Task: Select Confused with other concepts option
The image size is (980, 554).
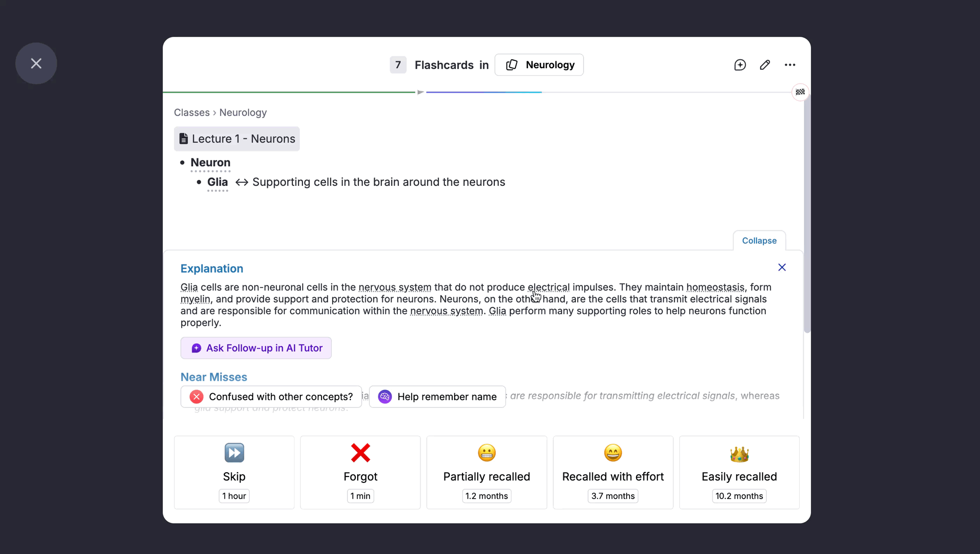Action: pos(271,397)
